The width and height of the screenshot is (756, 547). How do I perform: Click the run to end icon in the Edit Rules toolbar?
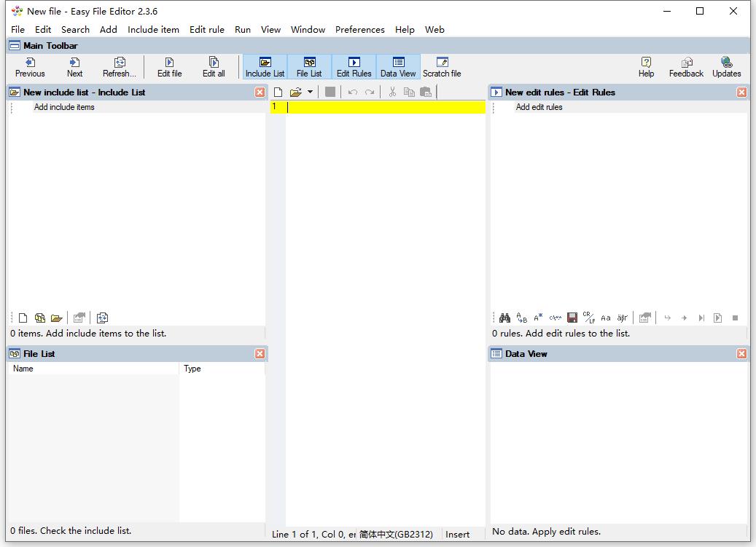point(701,318)
